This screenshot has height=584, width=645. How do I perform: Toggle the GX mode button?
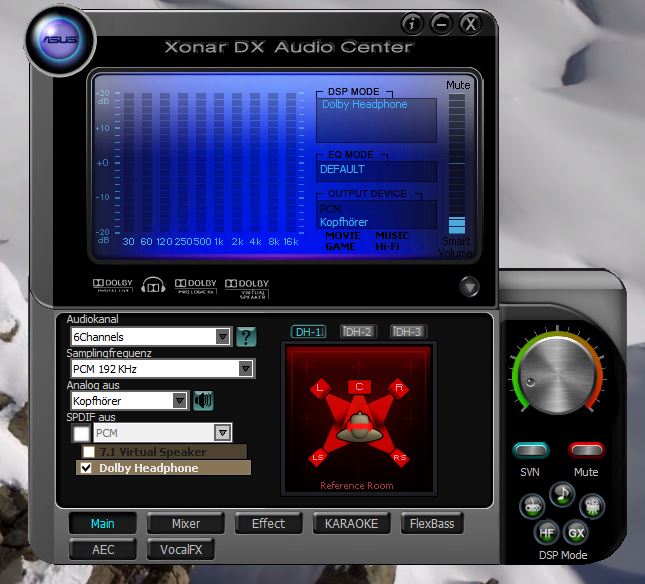pyautogui.click(x=576, y=533)
